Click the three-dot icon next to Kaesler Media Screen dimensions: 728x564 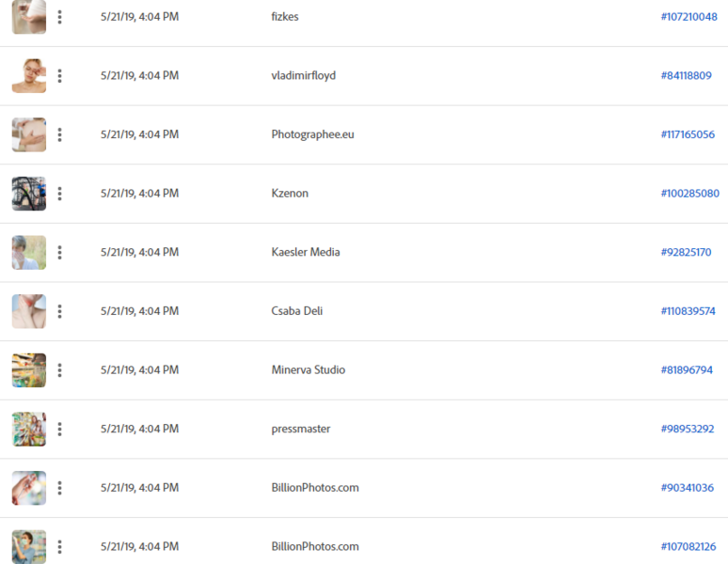click(x=59, y=252)
